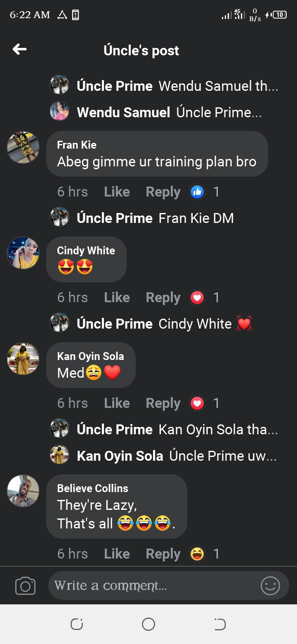Open Cindy White's profile picture
This screenshot has width=297, height=644.
point(23,253)
